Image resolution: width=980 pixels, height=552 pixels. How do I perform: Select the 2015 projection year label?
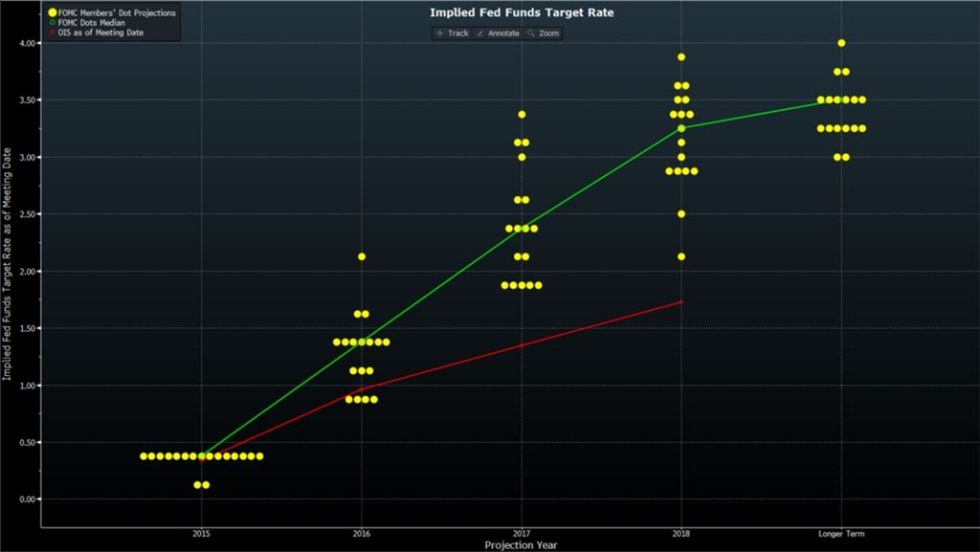click(x=201, y=534)
